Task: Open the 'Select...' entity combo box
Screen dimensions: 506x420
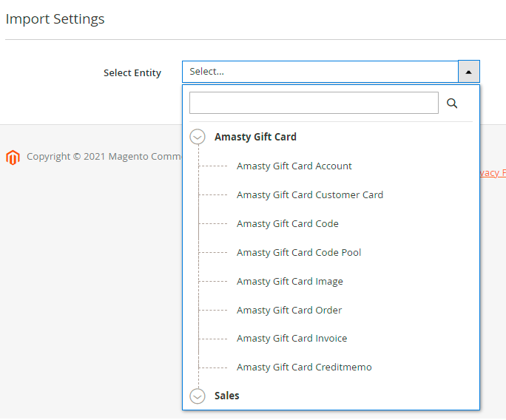Action: coord(320,72)
